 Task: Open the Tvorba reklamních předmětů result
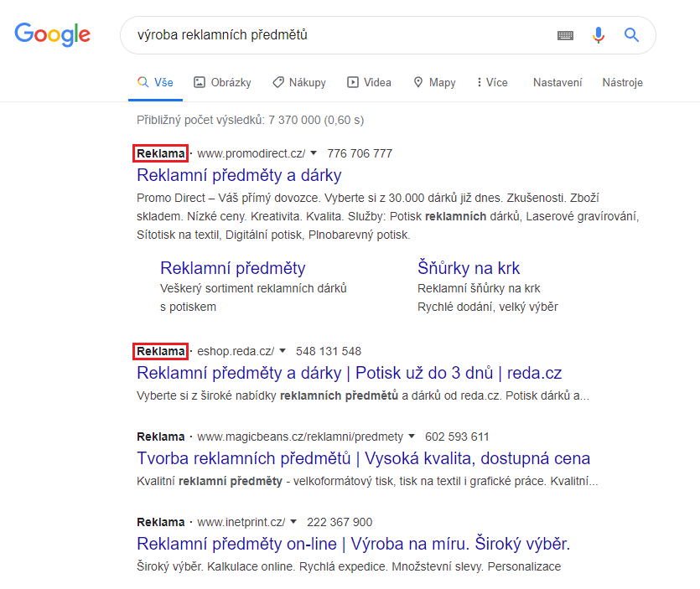(x=363, y=458)
